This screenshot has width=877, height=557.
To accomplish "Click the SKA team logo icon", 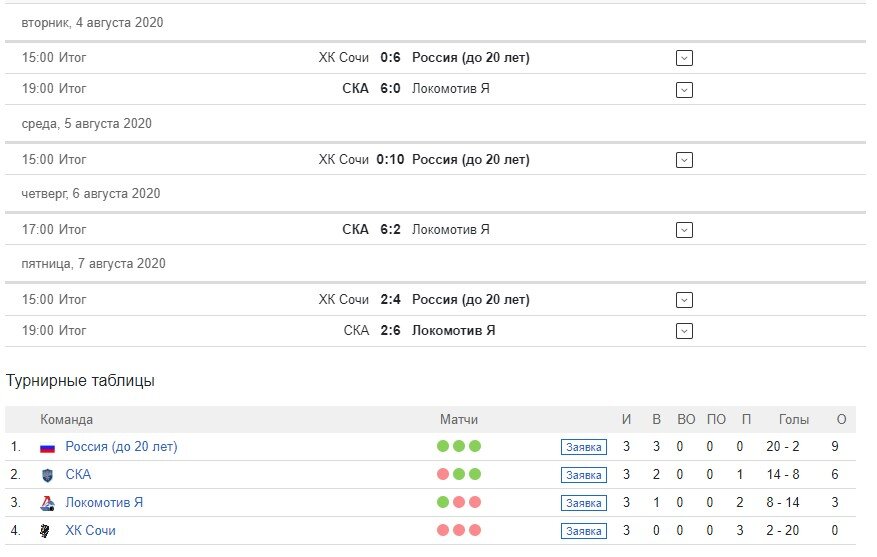I will pos(48,475).
